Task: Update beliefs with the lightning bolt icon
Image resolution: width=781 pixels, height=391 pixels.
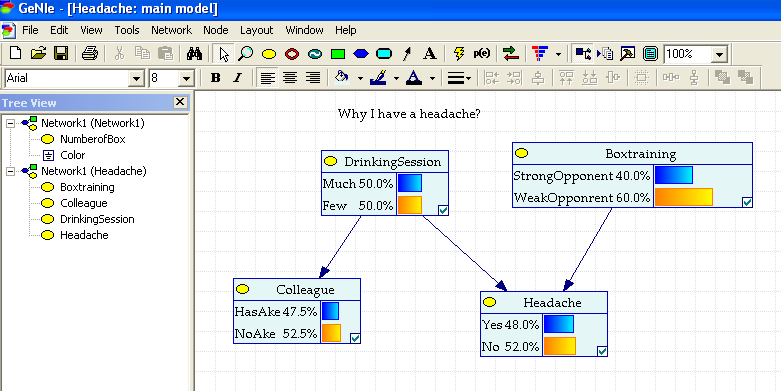Action: click(x=459, y=53)
